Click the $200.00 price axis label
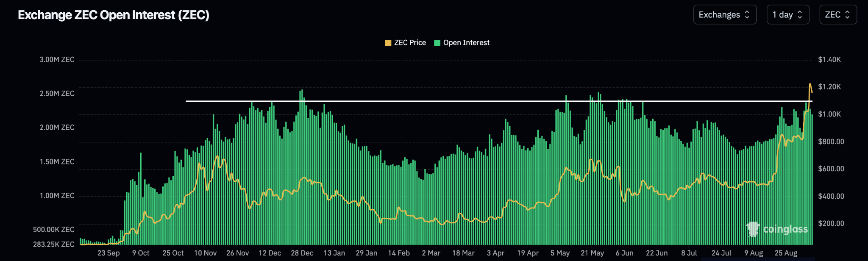The height and width of the screenshot is (261, 868). click(x=831, y=223)
